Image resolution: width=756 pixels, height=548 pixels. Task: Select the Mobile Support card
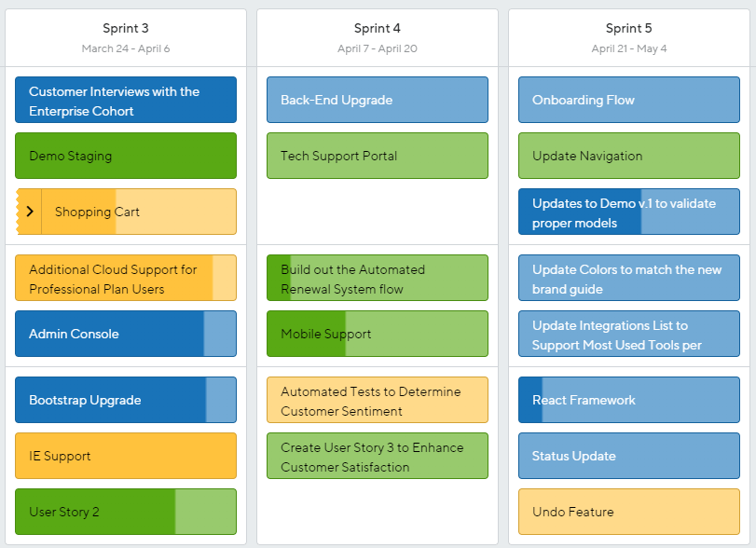(378, 334)
